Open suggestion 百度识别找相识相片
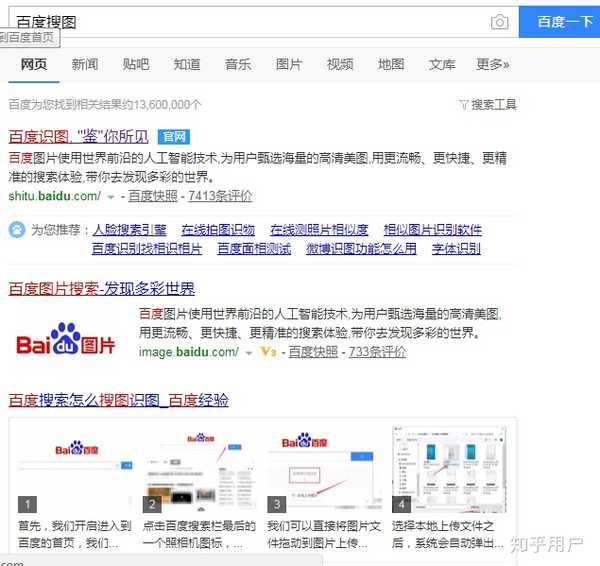600x566 pixels. [147, 249]
